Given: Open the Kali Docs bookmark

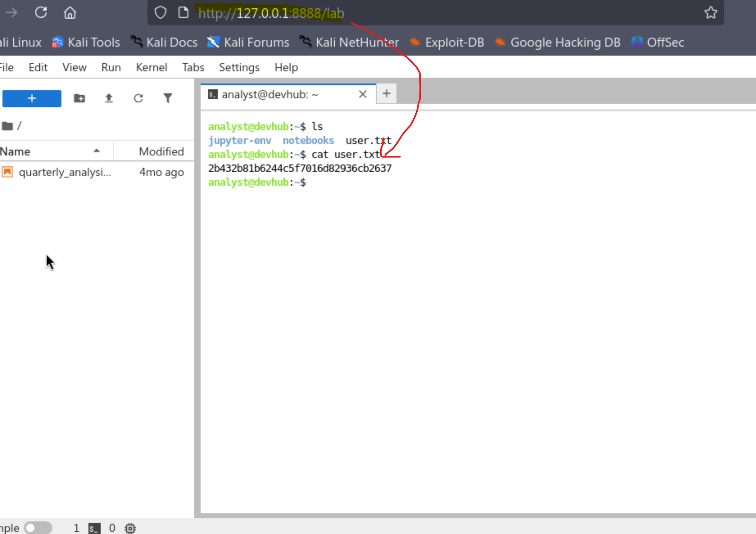Looking at the screenshot, I should (164, 42).
